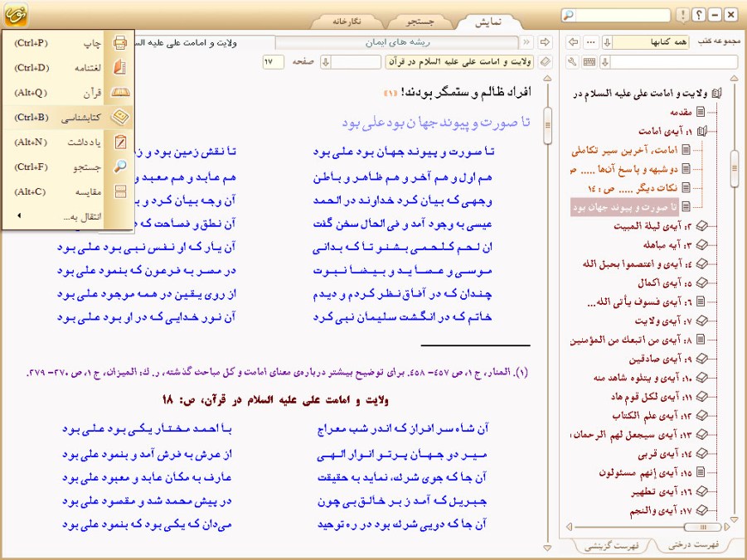Click the page number field showing ١٧
The height and width of the screenshot is (560, 747).
tap(273, 62)
